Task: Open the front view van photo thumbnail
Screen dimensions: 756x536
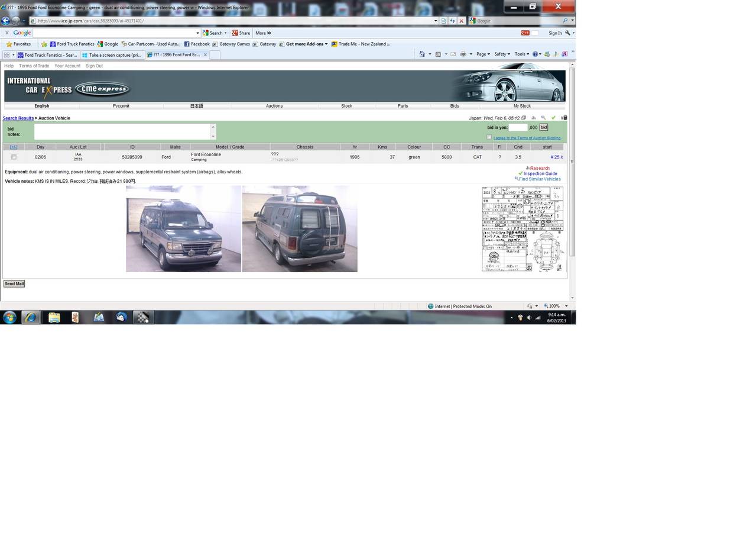Action: 183,229
